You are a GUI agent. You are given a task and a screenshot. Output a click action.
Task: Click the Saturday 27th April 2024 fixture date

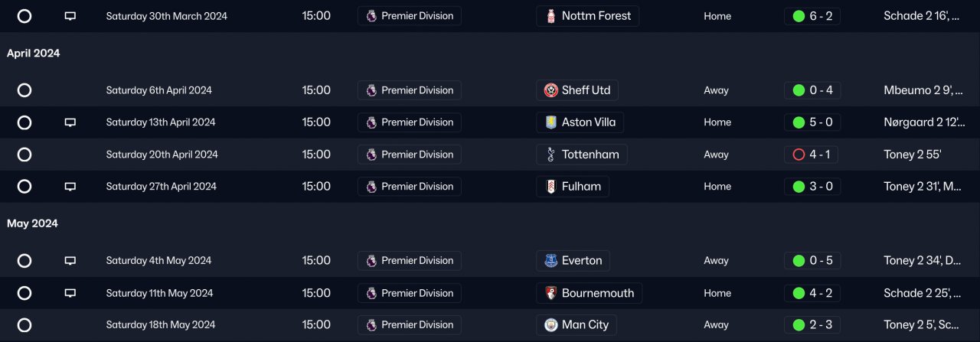point(161,187)
